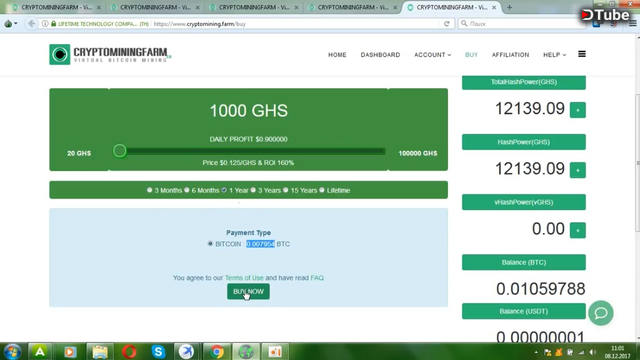Expand the ACCOUNT dropdown menu
This screenshot has height=360, width=640.
click(433, 55)
